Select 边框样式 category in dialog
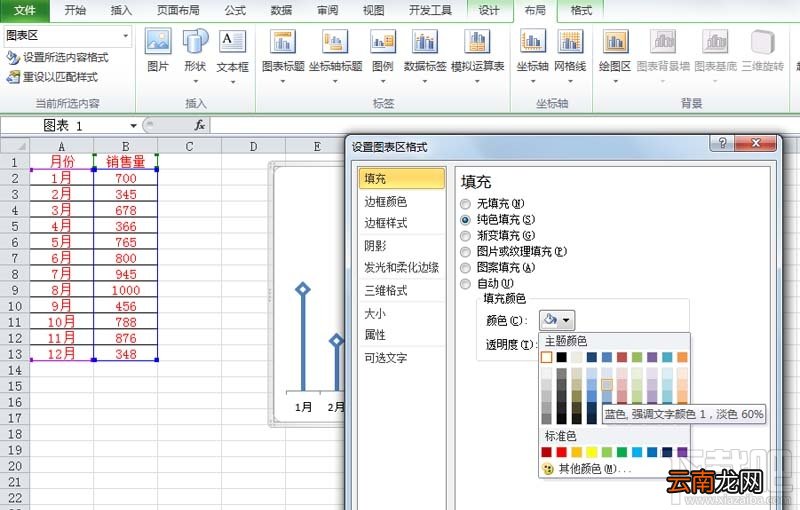Image resolution: width=800 pixels, height=510 pixels. pos(402,223)
